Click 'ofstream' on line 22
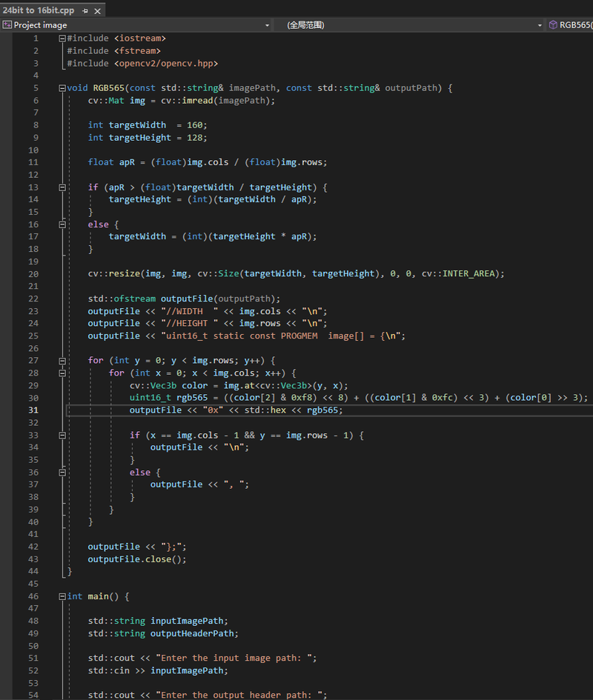 134,299
